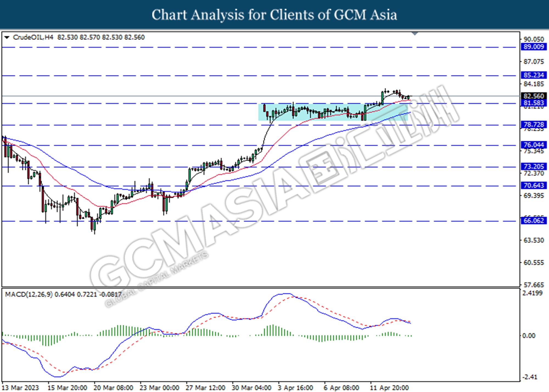Image resolution: width=549 pixels, height=392 pixels.
Task: Click the Chart Analysis for Clients header title
Action: pyautogui.click(x=274, y=15)
